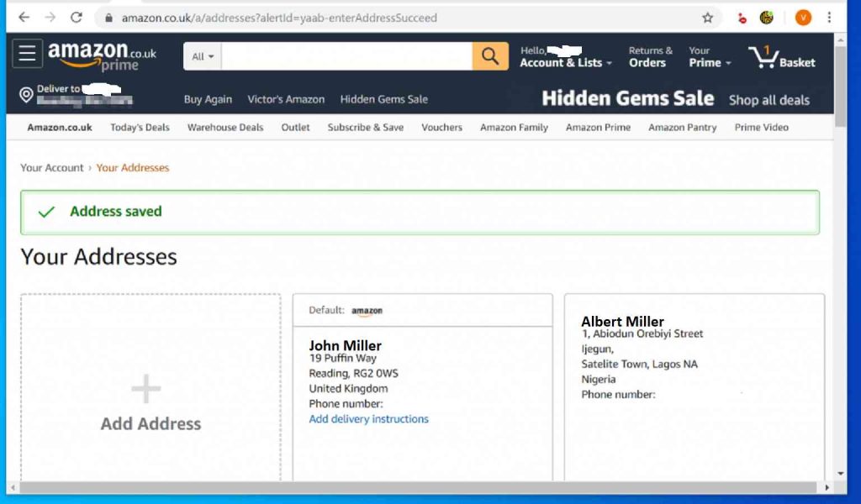Click the orange search magnifier button

point(490,56)
